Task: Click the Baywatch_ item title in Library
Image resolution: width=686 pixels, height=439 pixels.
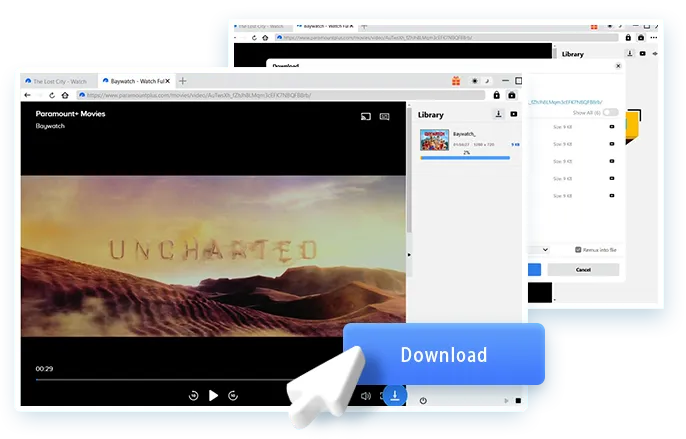Action: [464, 134]
